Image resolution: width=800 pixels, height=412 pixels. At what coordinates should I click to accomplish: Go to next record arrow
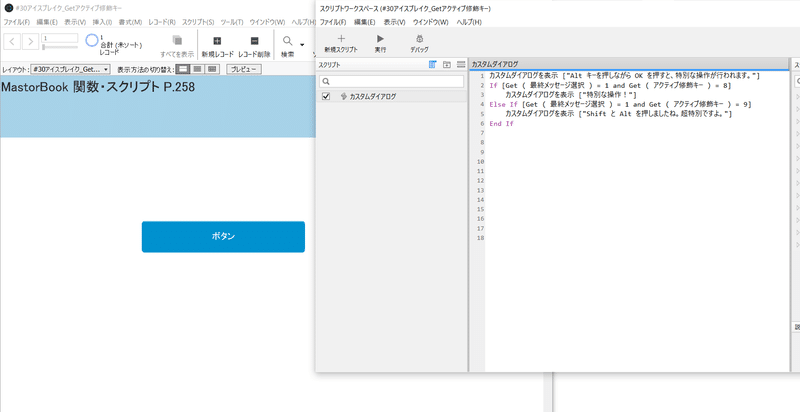click(31, 41)
